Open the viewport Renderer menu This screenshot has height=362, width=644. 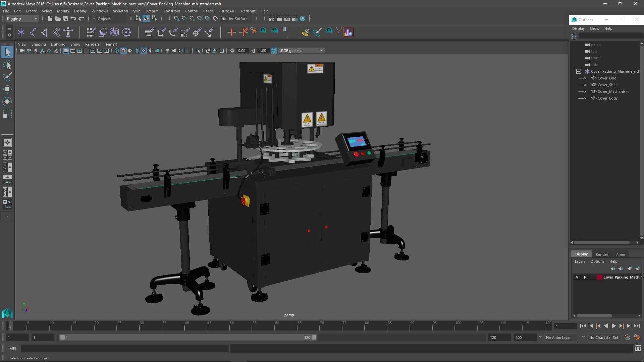coord(93,44)
